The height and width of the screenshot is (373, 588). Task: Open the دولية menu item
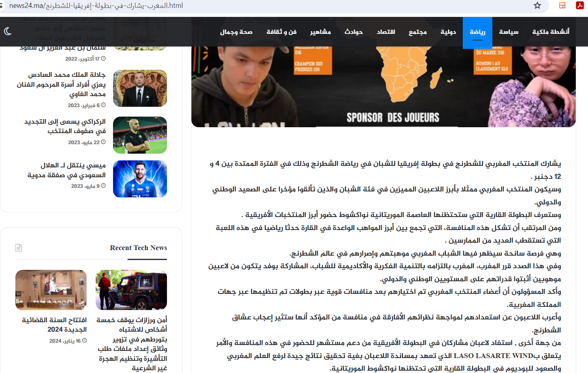coord(448,32)
